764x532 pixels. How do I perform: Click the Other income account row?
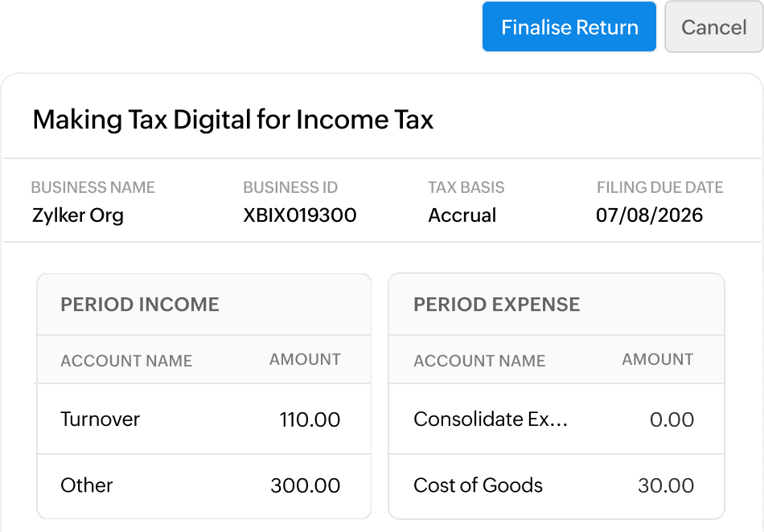[87, 485]
